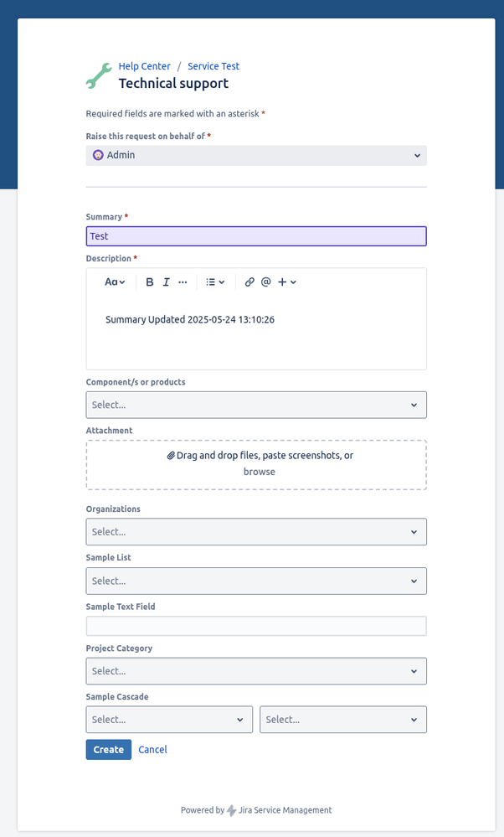
Task: Open the first Sample Cascade dropdown
Action: [169, 720]
